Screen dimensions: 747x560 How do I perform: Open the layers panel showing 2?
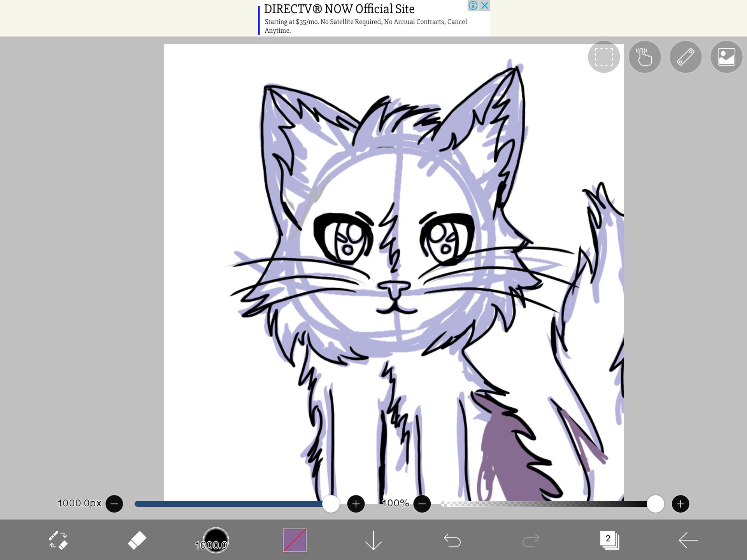click(x=610, y=540)
